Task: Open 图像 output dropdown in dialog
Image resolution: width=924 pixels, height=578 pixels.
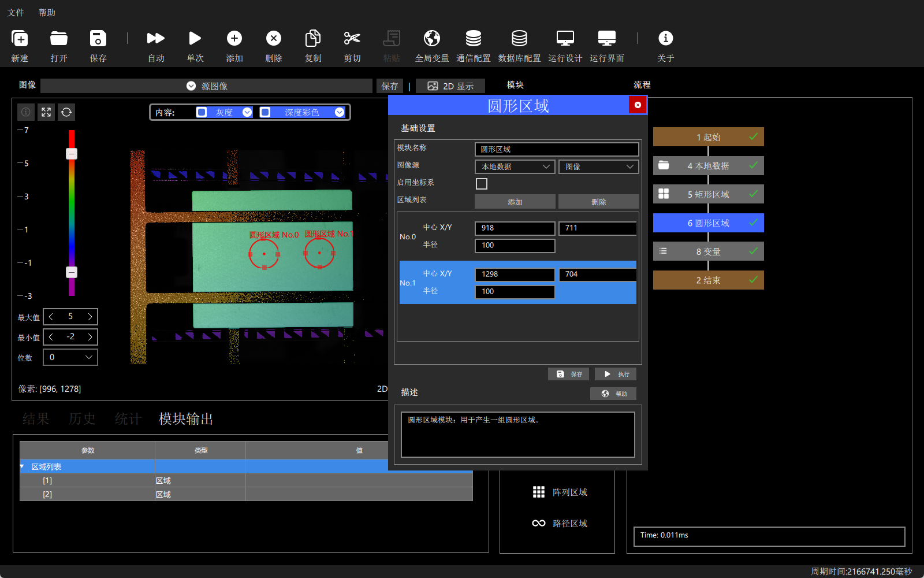Action: pos(599,166)
